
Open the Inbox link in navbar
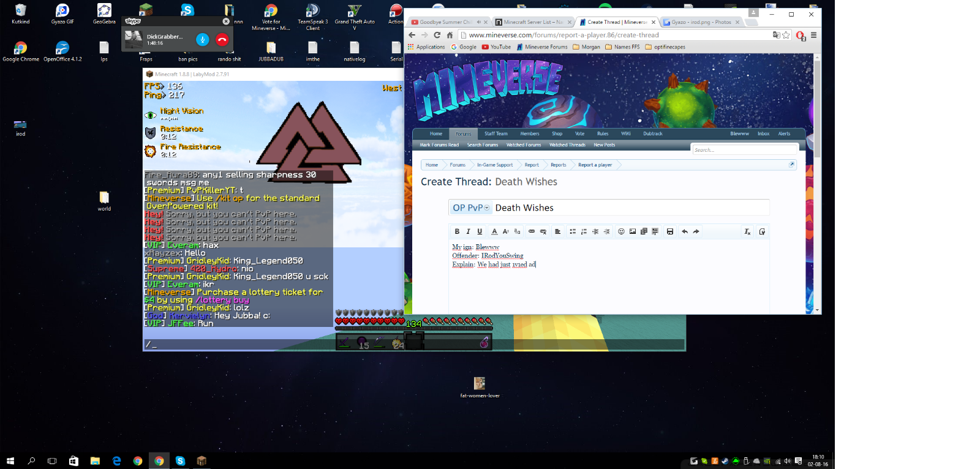(x=763, y=133)
